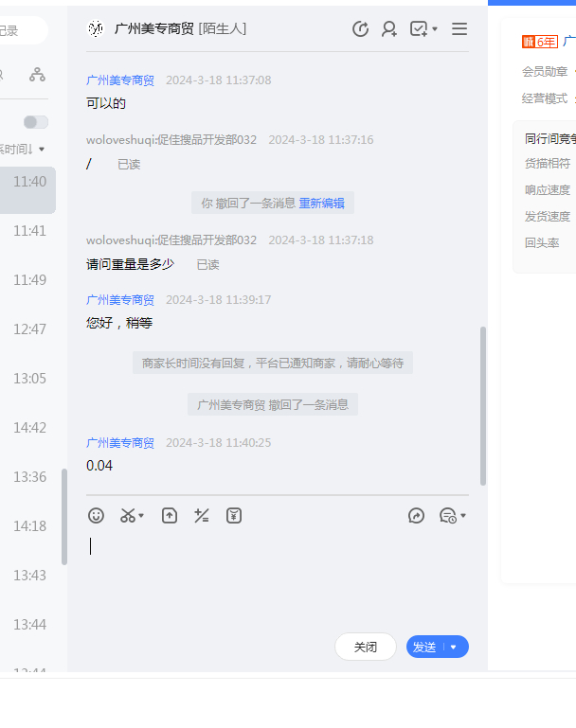Open the emoji picker
Viewport: 576px width, 728px height.
pyautogui.click(x=96, y=515)
